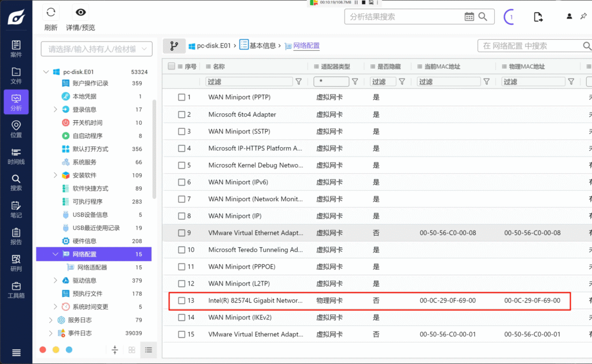Check the box for row 9 VMware adapter
Viewport: 592px width, 364px height.
(x=182, y=233)
